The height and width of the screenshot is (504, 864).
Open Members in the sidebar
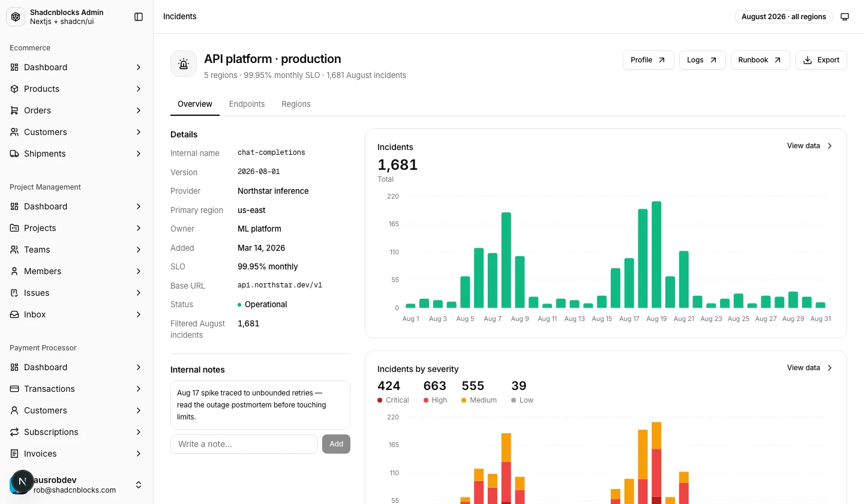point(77,271)
